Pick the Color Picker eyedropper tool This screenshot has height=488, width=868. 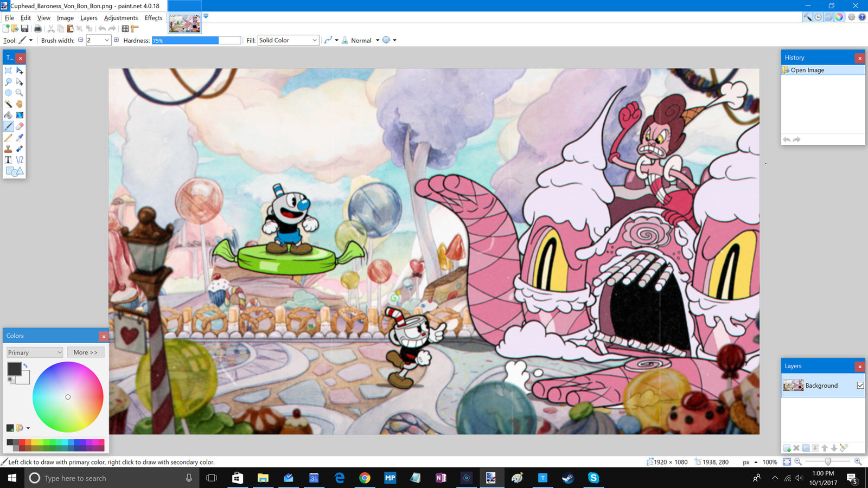coord(20,138)
